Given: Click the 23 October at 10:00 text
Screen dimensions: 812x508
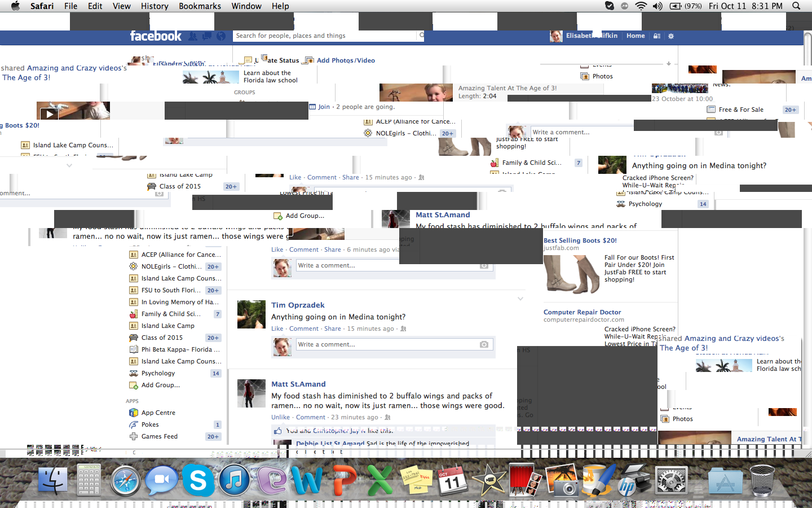Looking at the screenshot, I should (682, 99).
